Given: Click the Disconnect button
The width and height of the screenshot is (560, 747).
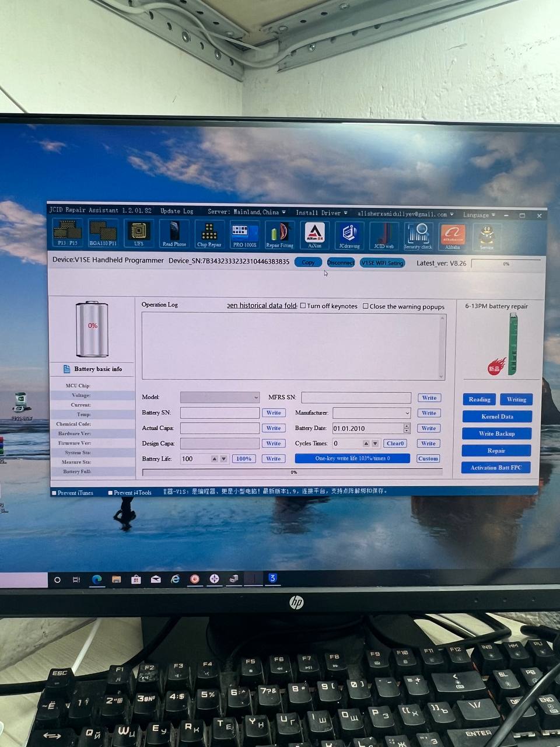Looking at the screenshot, I should point(341,263).
